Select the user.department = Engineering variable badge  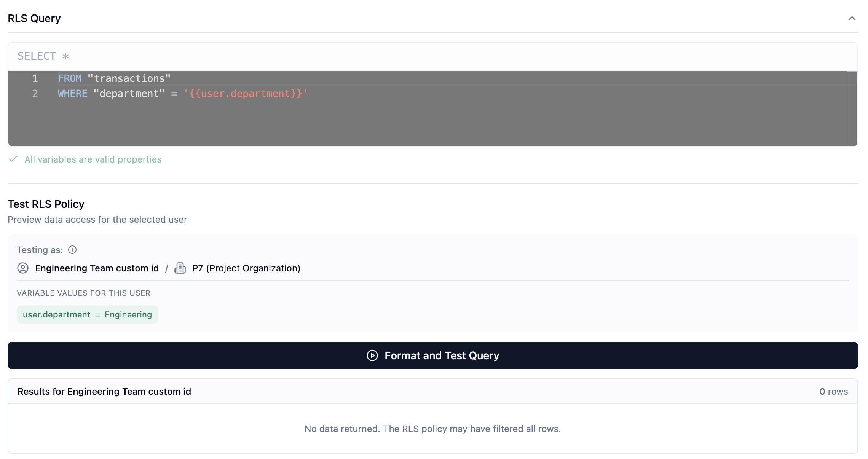pyautogui.click(x=87, y=314)
